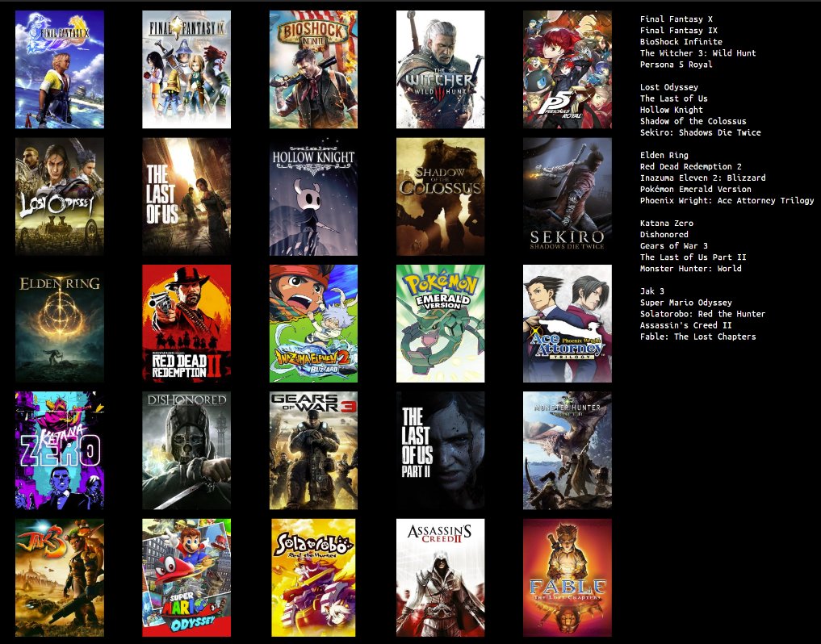The width and height of the screenshot is (821, 644).
Task: Click the 'Final Fantasy X' list entry
Action: click(676, 19)
